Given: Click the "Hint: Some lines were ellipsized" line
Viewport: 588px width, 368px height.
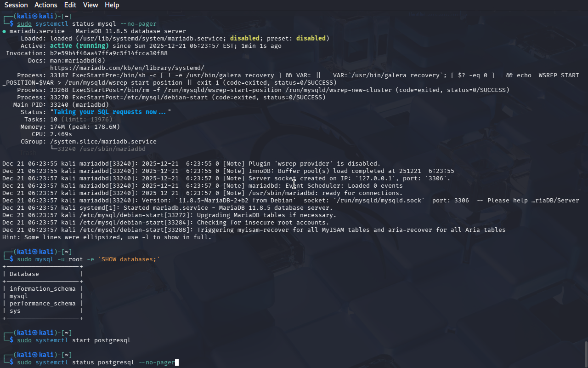Looking at the screenshot, I should coord(107,237).
